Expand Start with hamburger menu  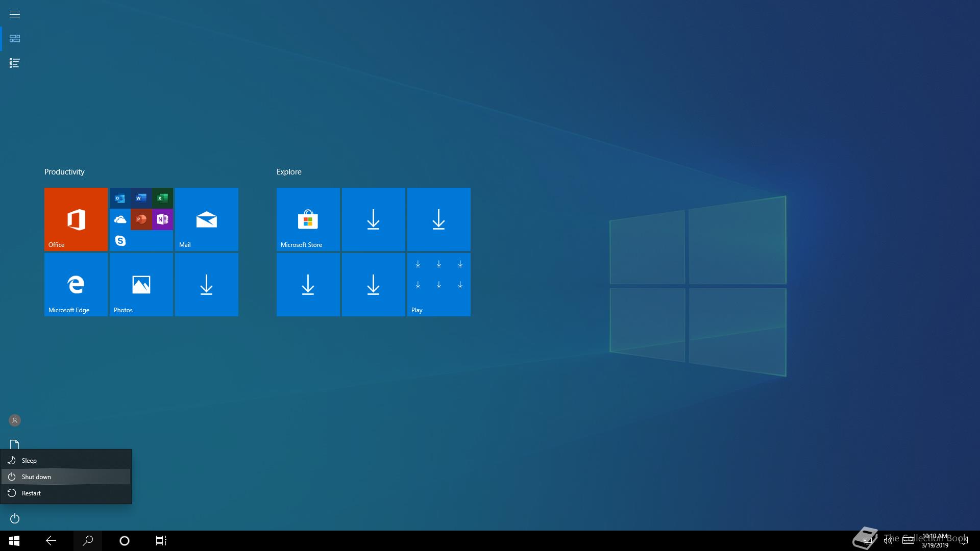tap(15, 14)
